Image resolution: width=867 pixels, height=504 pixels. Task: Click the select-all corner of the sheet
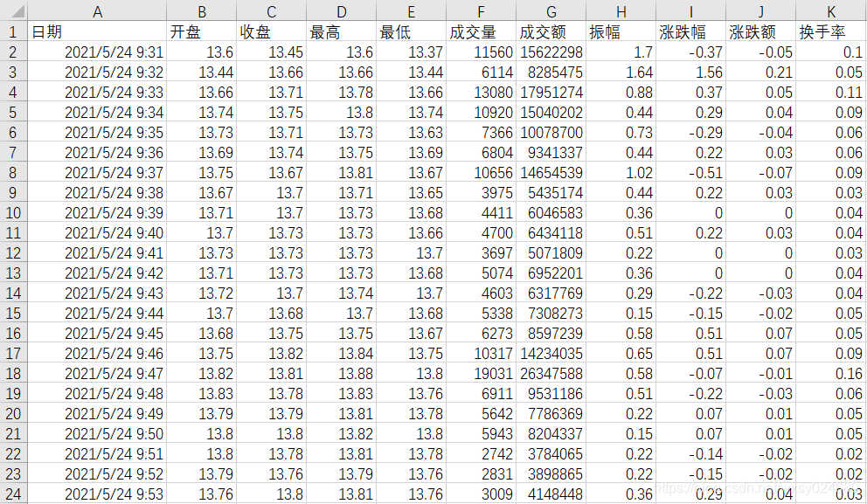coord(13,10)
